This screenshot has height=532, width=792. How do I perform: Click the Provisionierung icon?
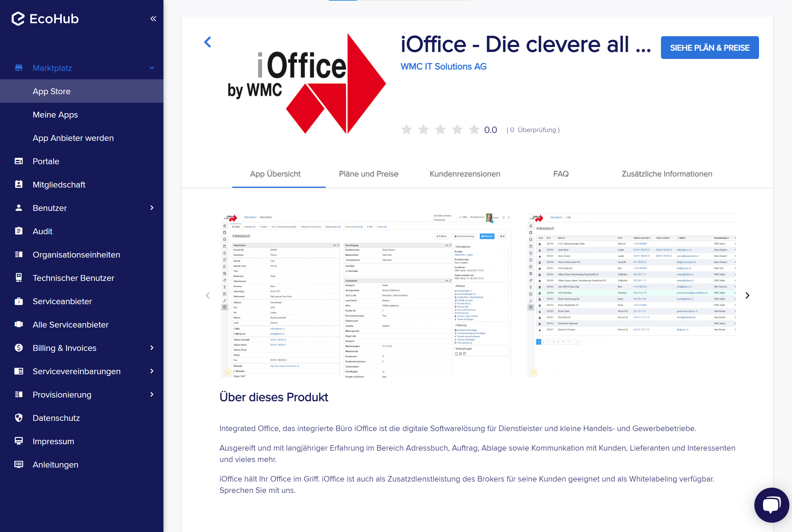[x=19, y=394]
